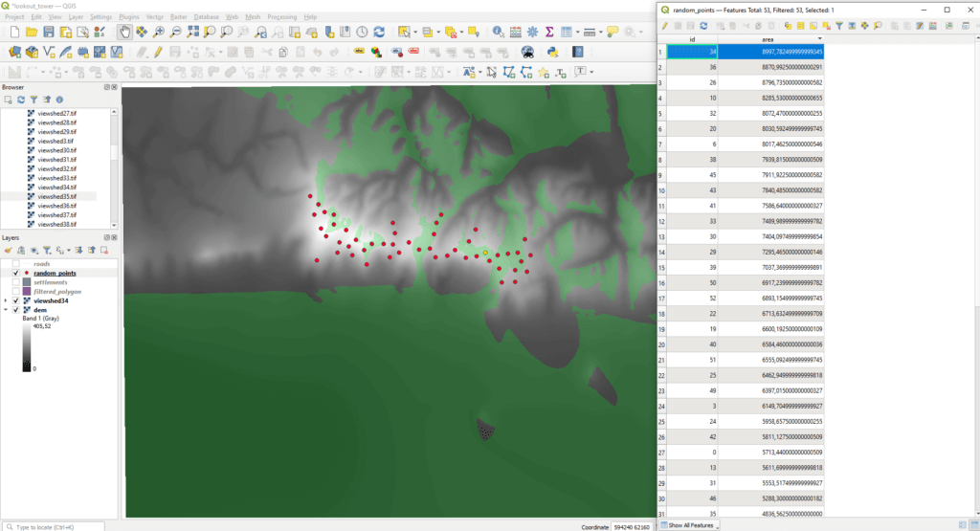The width and height of the screenshot is (980, 531).
Task: Open the Layer menu
Action: 76,17
